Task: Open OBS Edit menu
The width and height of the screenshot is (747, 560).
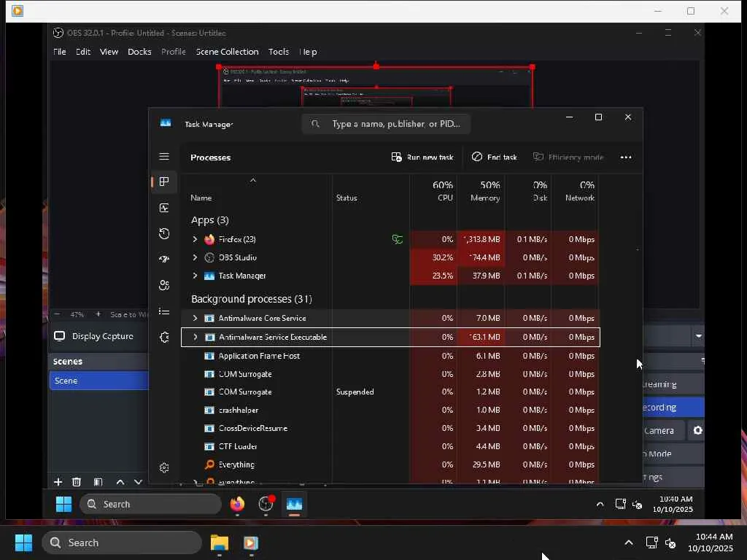Action: pos(83,52)
